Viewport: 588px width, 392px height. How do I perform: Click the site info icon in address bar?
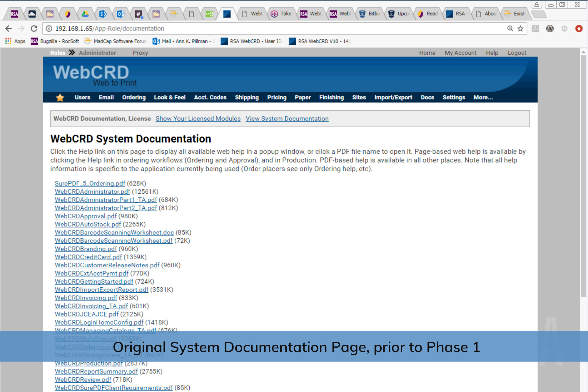click(x=49, y=29)
